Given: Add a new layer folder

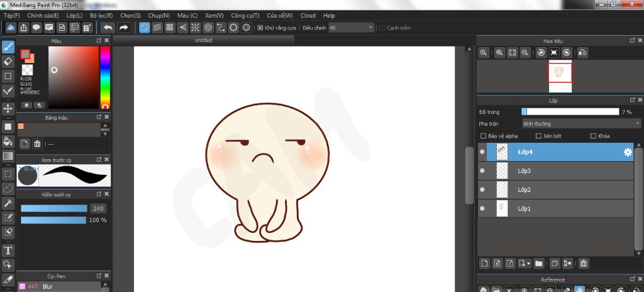Looking at the screenshot, I should tap(538, 263).
